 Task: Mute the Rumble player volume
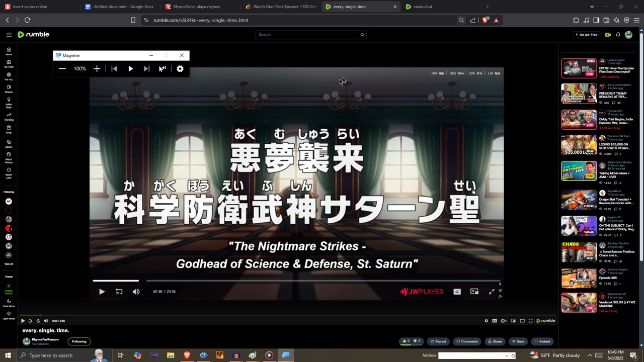[x=46, y=321]
